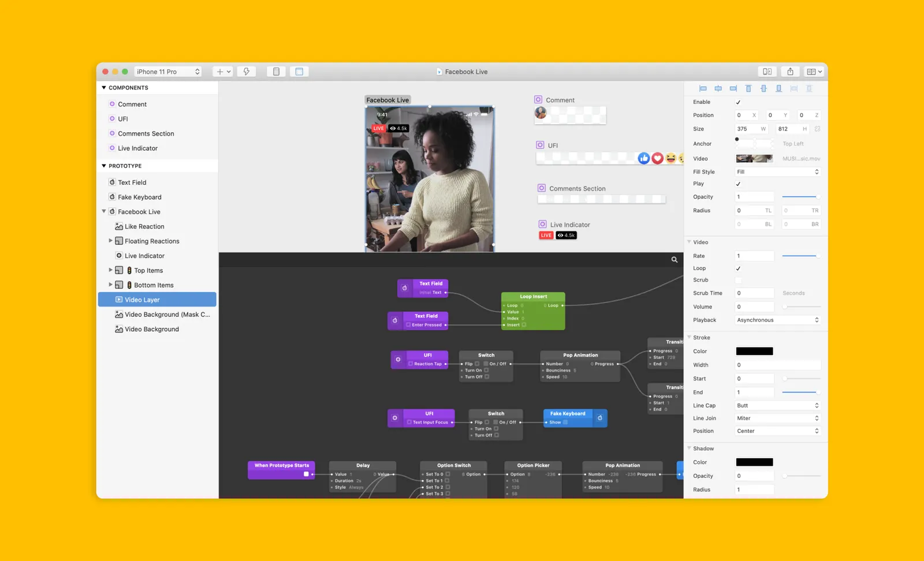924x561 pixels.
Task: Toggle the canvas window layout button
Action: [299, 72]
